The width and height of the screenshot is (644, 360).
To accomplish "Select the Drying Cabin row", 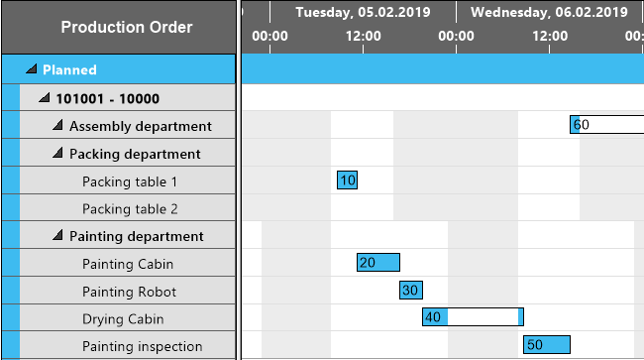I will (x=128, y=318).
